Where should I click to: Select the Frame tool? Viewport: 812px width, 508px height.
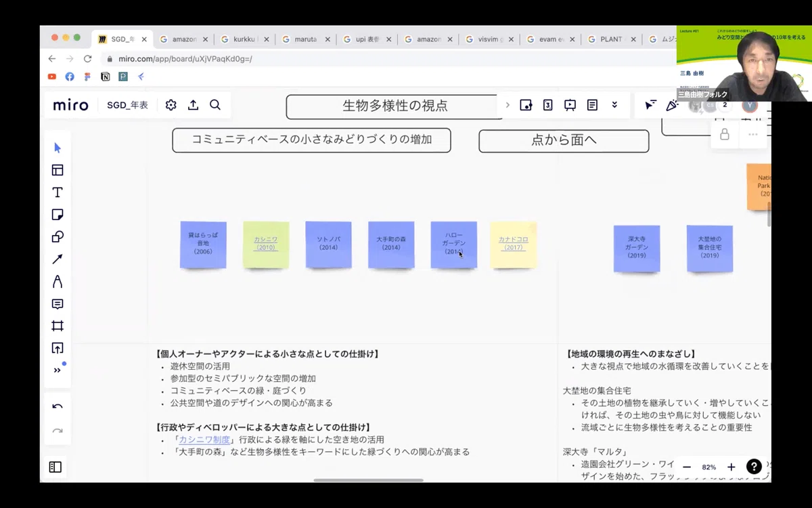pyautogui.click(x=58, y=326)
